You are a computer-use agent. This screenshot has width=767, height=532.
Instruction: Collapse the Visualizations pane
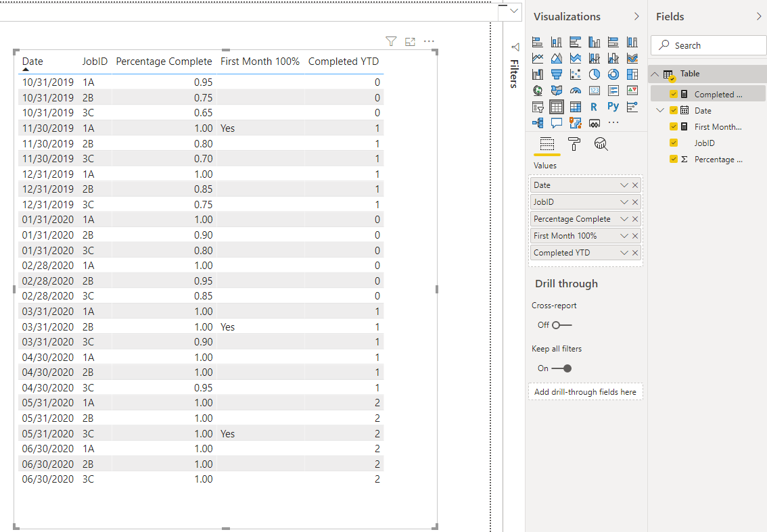click(636, 17)
